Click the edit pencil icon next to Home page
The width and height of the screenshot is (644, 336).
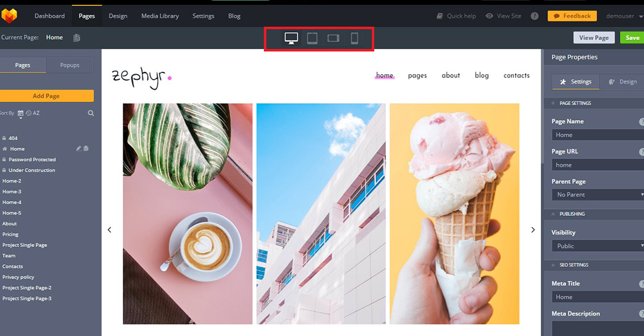[79, 149]
